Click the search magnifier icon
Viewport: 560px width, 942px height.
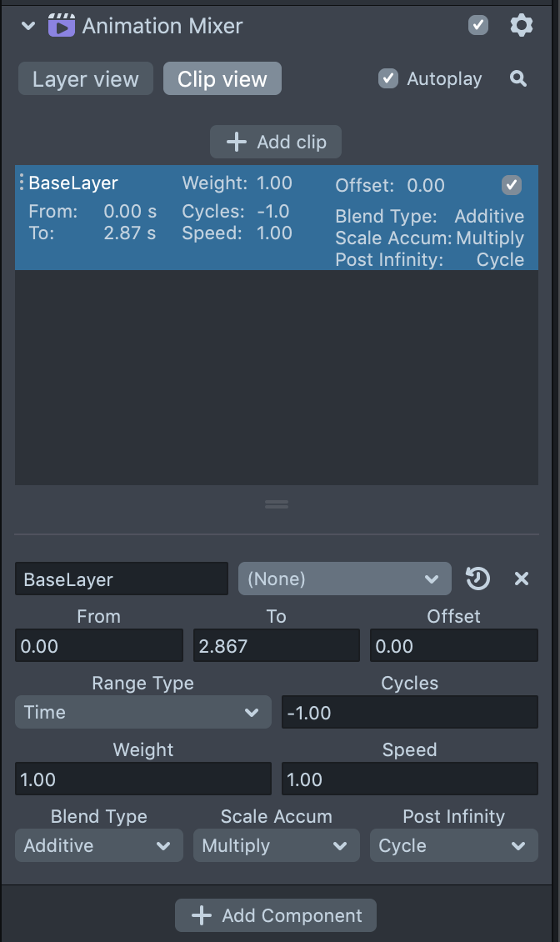point(518,79)
